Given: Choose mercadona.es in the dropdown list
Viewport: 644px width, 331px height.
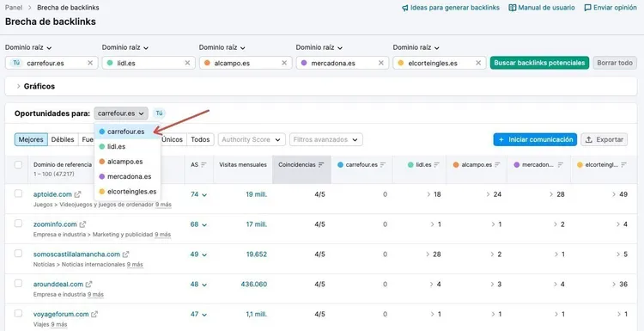Looking at the screenshot, I should 127,176.
